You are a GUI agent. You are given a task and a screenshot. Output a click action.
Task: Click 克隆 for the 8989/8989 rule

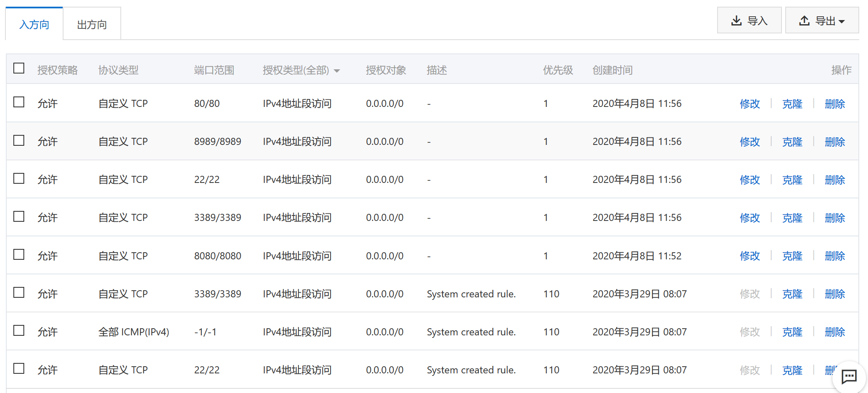(x=792, y=142)
